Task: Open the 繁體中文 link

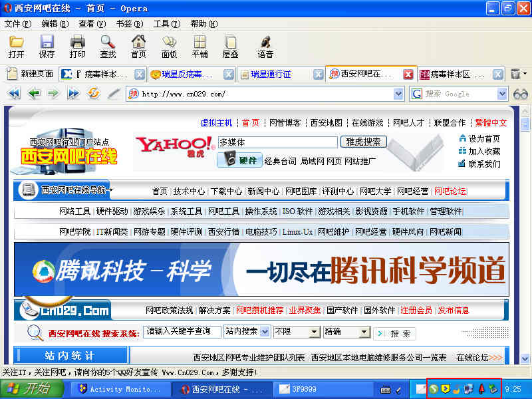Action: 491,123
